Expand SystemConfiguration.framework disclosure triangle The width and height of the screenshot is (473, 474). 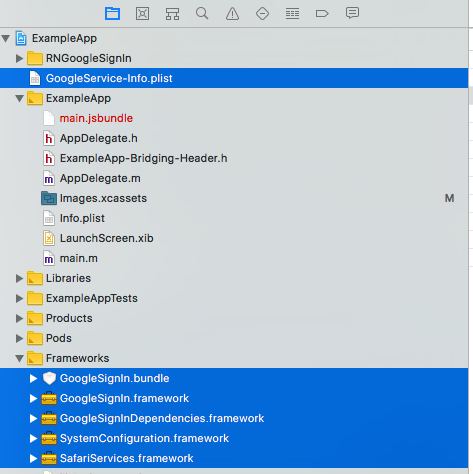(x=33, y=438)
